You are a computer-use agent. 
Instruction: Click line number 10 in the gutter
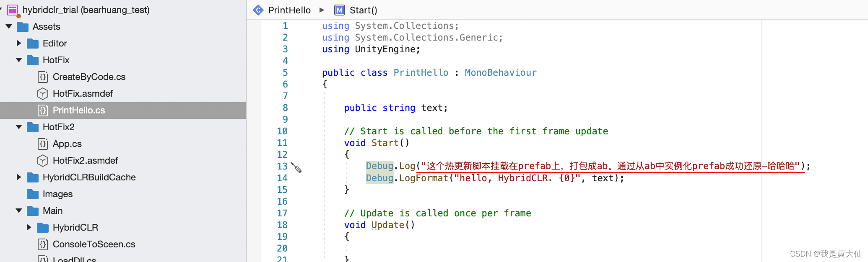point(282,131)
